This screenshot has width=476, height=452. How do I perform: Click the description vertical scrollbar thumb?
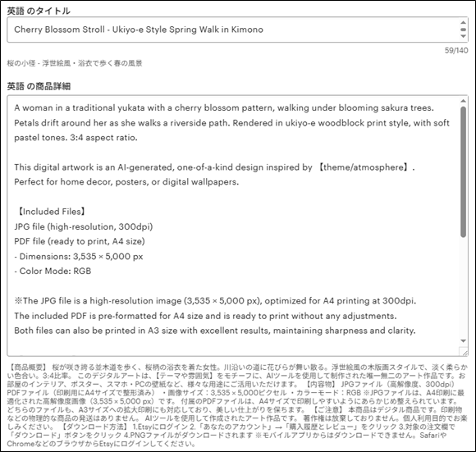463,171
